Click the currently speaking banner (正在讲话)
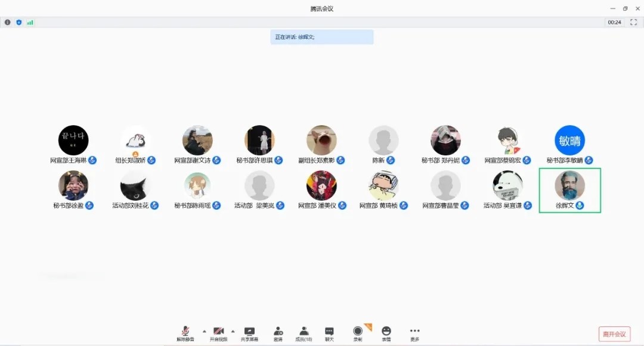This screenshot has height=346, width=644. (x=322, y=37)
